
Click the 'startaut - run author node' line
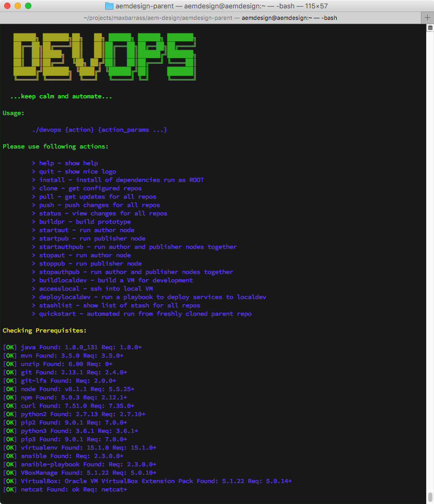click(x=83, y=230)
